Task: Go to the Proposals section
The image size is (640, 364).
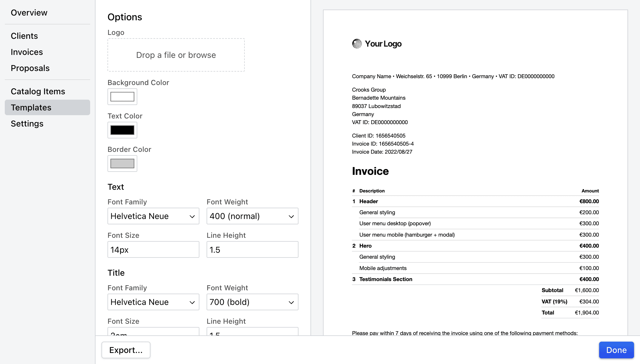Action: (30, 68)
